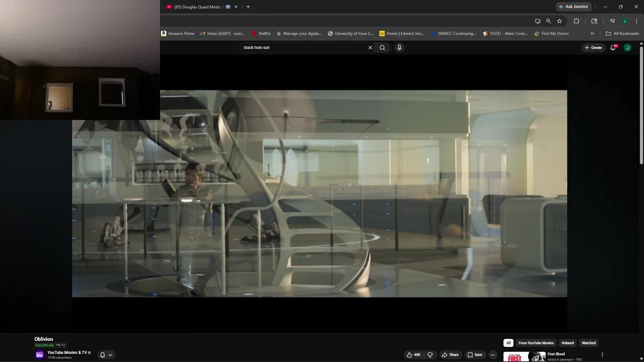Select the Related filter chip
Screen dimensions: 644x362
(568, 343)
